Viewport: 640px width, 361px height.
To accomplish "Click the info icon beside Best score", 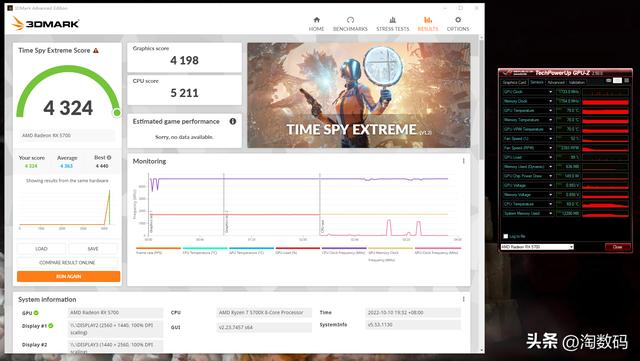I will 109,158.
